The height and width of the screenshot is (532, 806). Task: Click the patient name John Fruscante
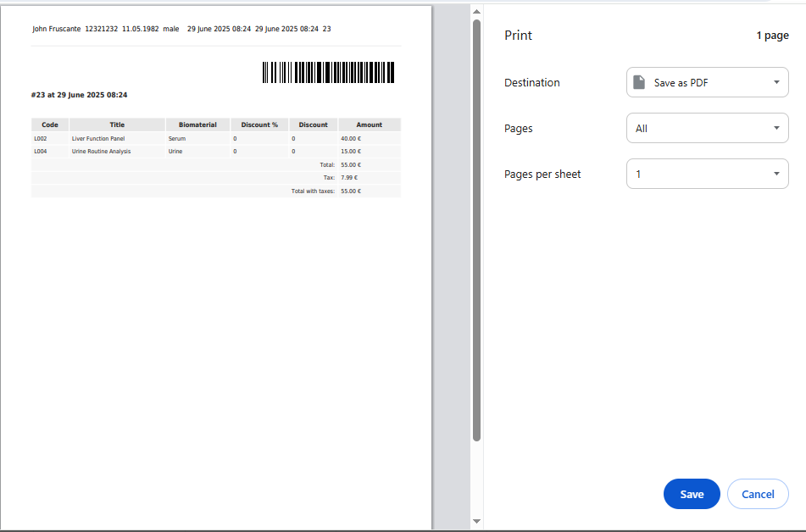coord(57,29)
